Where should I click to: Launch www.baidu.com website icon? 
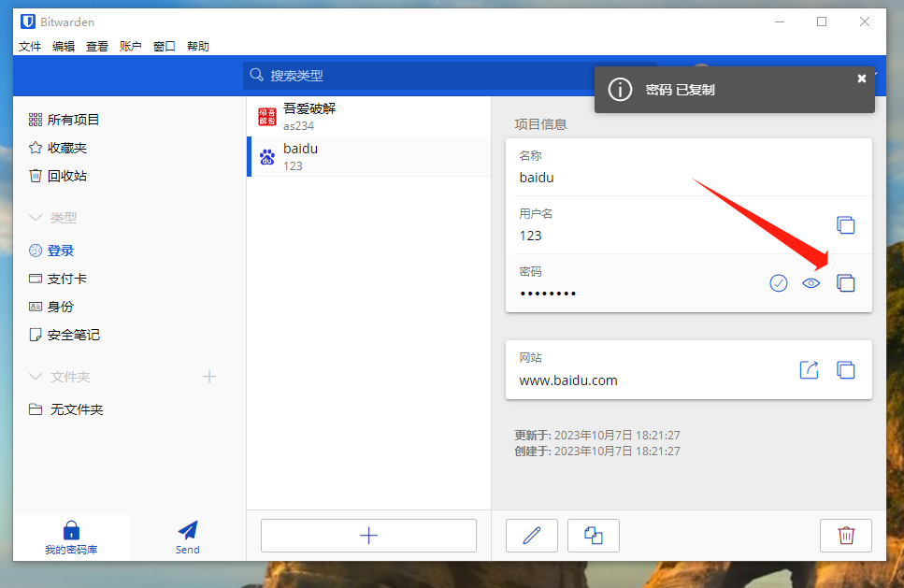click(x=809, y=370)
